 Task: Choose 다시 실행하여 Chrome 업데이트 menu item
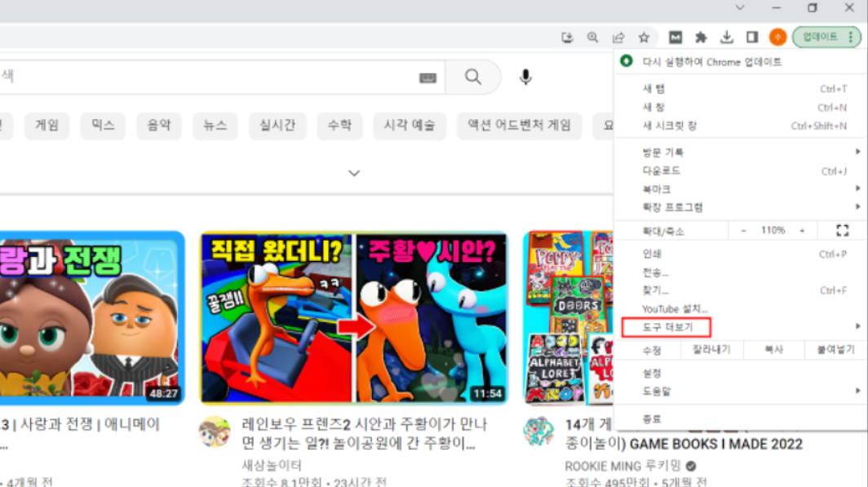(x=741, y=61)
